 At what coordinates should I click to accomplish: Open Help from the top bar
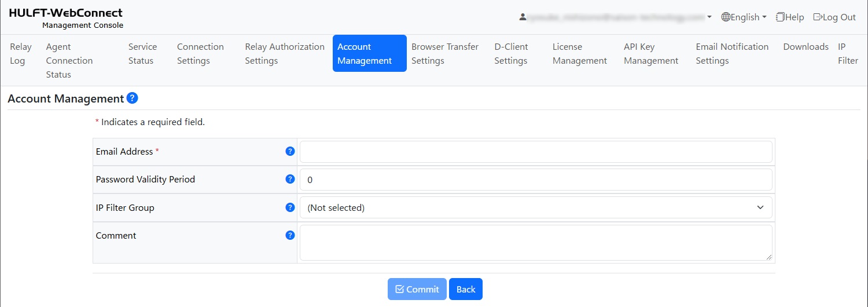[x=790, y=17]
